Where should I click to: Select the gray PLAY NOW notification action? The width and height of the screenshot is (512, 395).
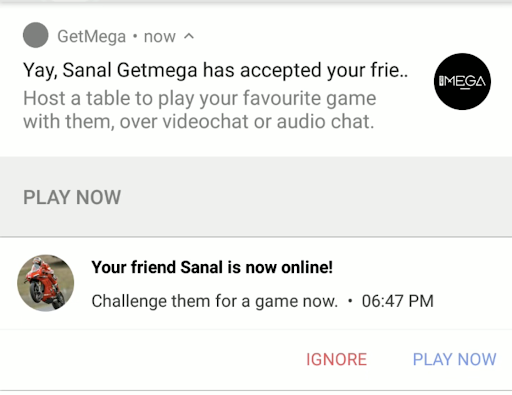coord(72,197)
